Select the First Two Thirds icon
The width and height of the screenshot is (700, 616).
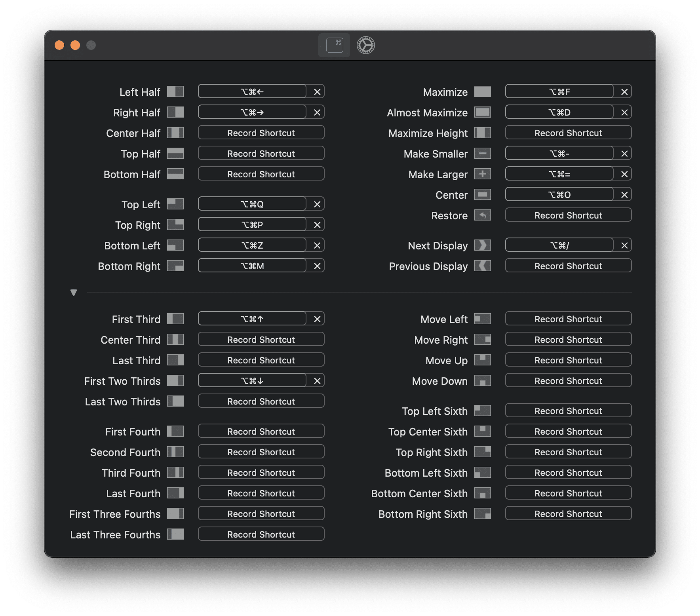175,380
